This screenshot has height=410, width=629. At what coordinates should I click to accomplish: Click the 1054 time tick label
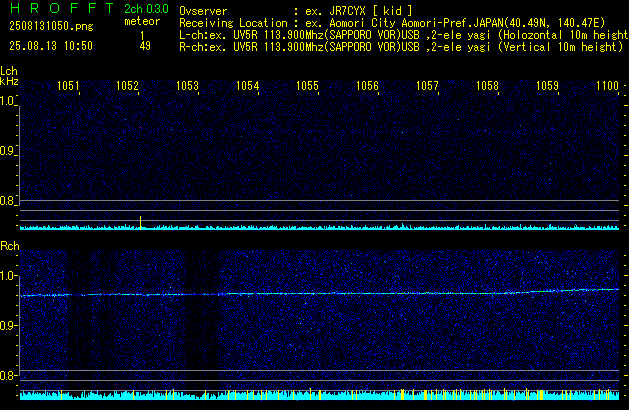coord(248,86)
